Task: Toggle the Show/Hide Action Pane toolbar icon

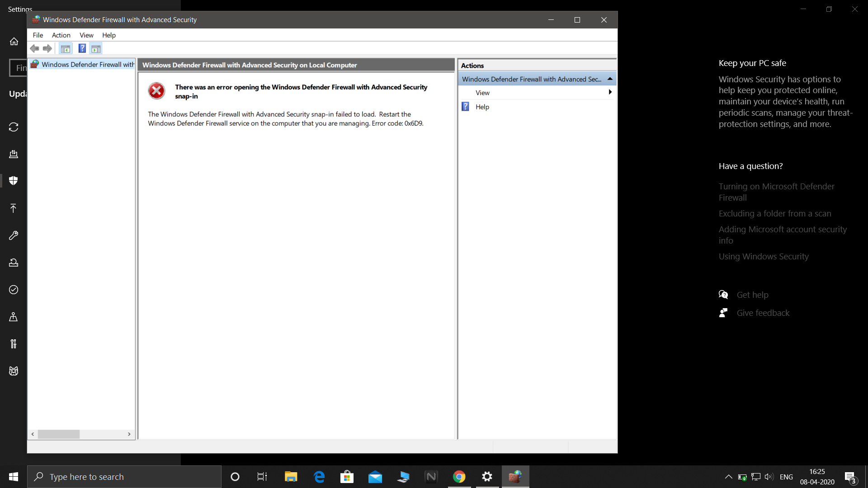Action: click(x=96, y=48)
